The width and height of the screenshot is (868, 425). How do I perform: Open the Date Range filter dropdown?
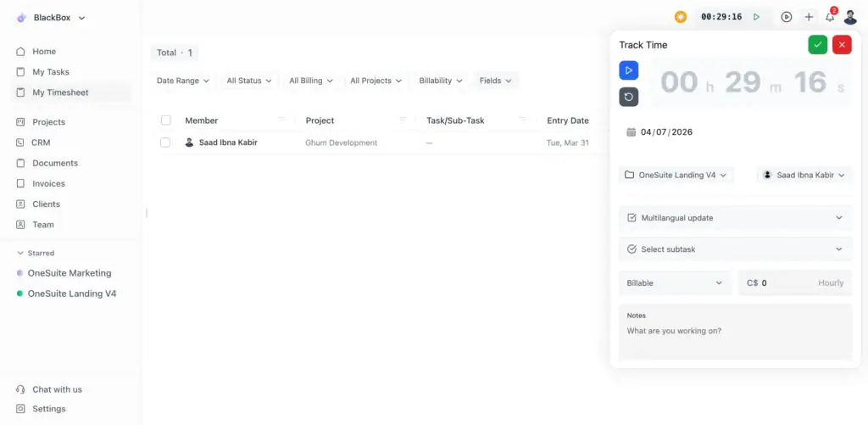pos(182,81)
